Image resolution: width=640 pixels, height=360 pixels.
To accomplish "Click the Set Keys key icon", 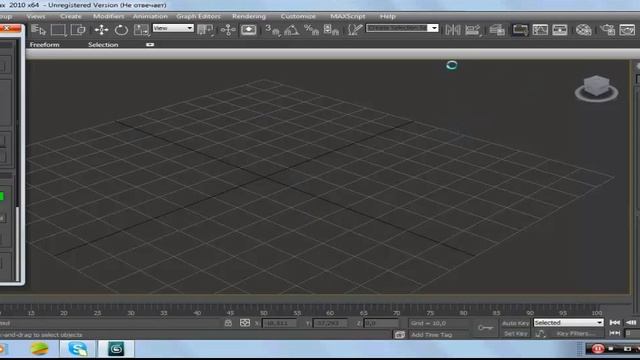I will (x=485, y=328).
